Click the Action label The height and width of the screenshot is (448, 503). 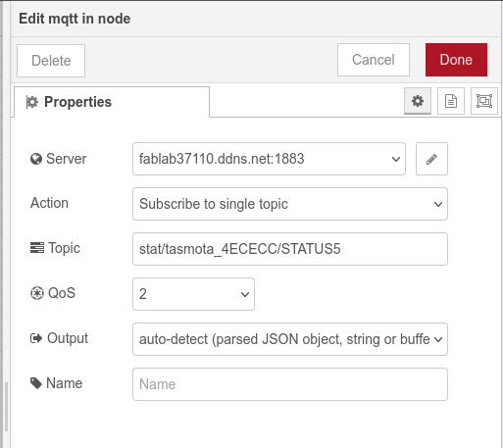pyautogui.click(x=49, y=203)
